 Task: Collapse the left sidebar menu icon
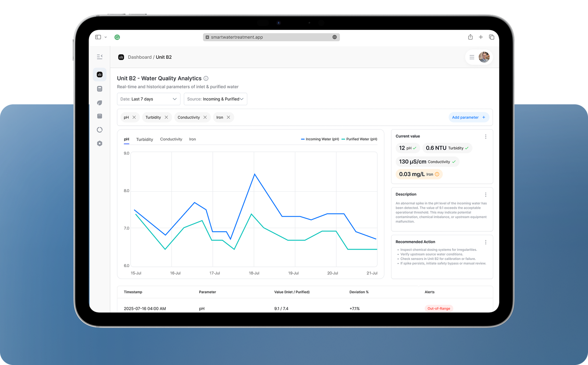(x=100, y=57)
